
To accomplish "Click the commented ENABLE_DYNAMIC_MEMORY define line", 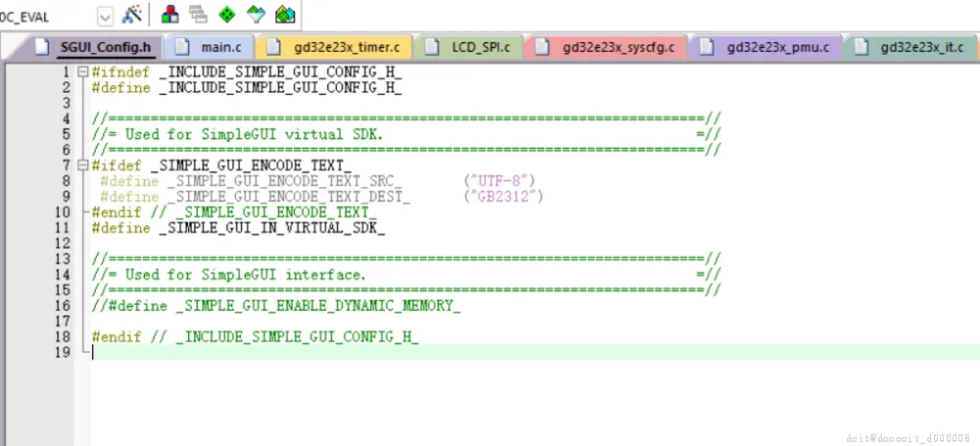I will pos(276,306).
